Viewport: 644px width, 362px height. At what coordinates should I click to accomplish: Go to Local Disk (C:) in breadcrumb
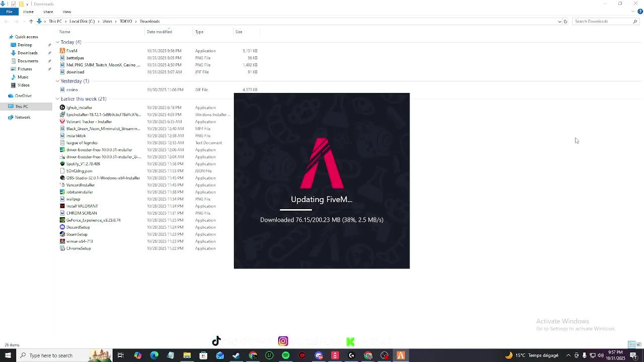coord(82,22)
